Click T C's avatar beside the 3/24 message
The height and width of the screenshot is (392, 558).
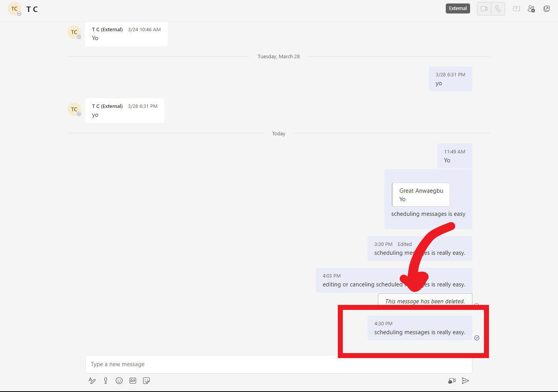tap(74, 32)
